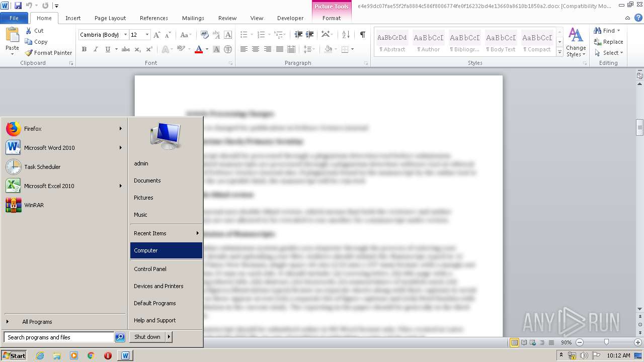Image resolution: width=644 pixels, height=362 pixels.
Task: Open the References tab
Action: click(x=154, y=18)
